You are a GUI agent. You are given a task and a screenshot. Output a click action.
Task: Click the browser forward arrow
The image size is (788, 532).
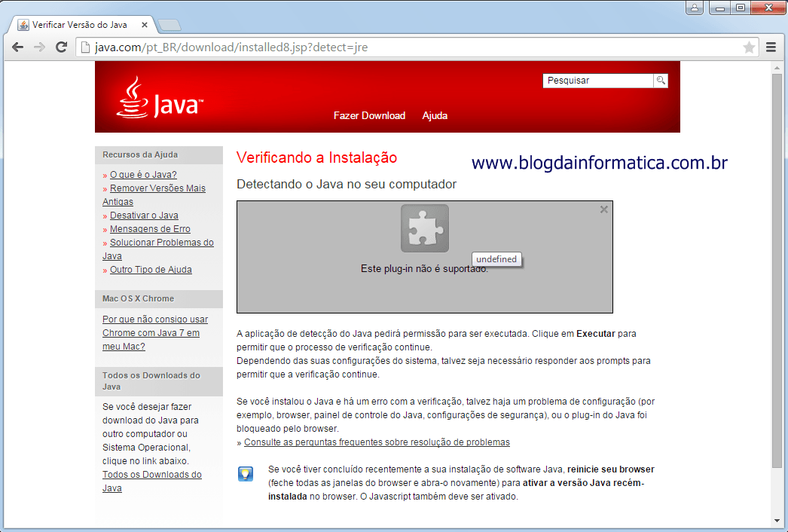pyautogui.click(x=39, y=47)
